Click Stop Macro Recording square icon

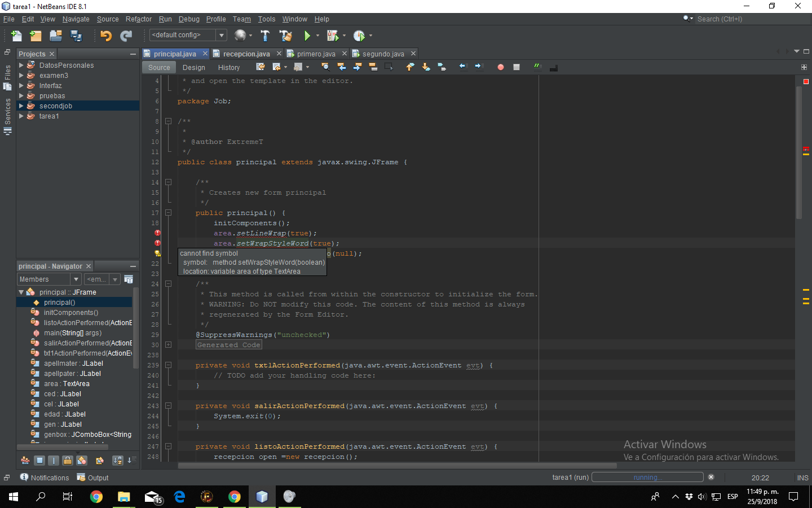tap(516, 67)
